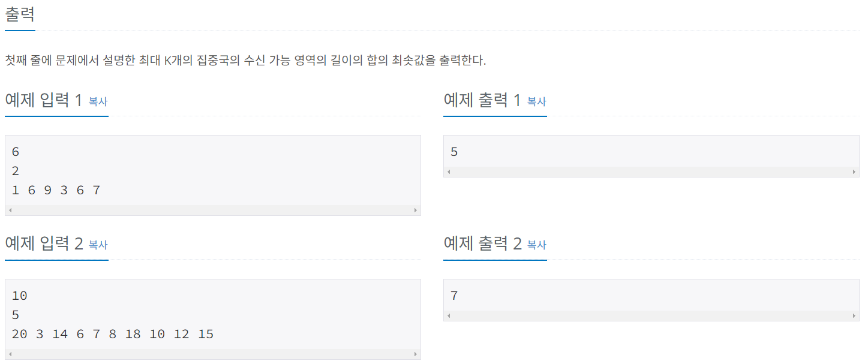Viewport: 868px width, 364px height.
Task: Click left scroll arrow in 예제 입력 1 box
Action: (x=10, y=210)
